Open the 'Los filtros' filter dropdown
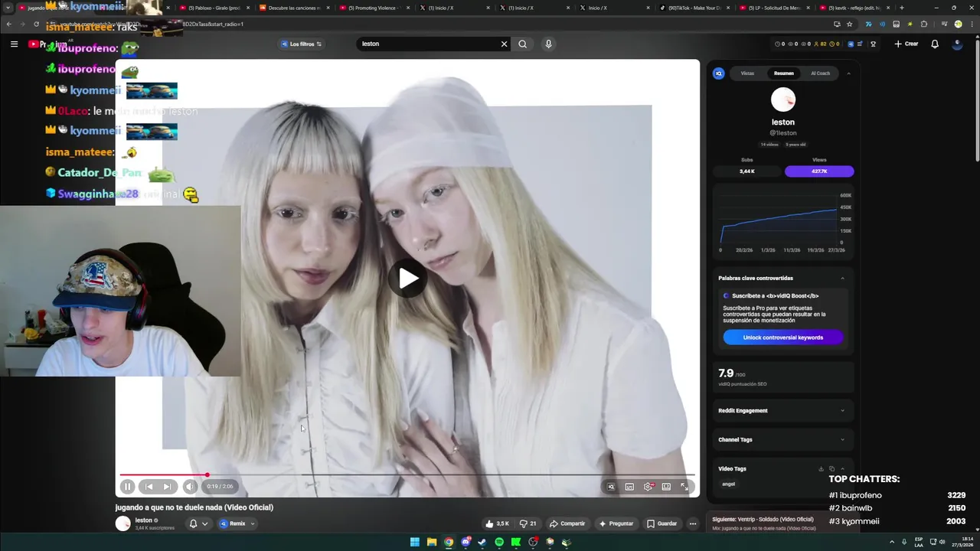The height and width of the screenshot is (551, 980). pyautogui.click(x=301, y=44)
